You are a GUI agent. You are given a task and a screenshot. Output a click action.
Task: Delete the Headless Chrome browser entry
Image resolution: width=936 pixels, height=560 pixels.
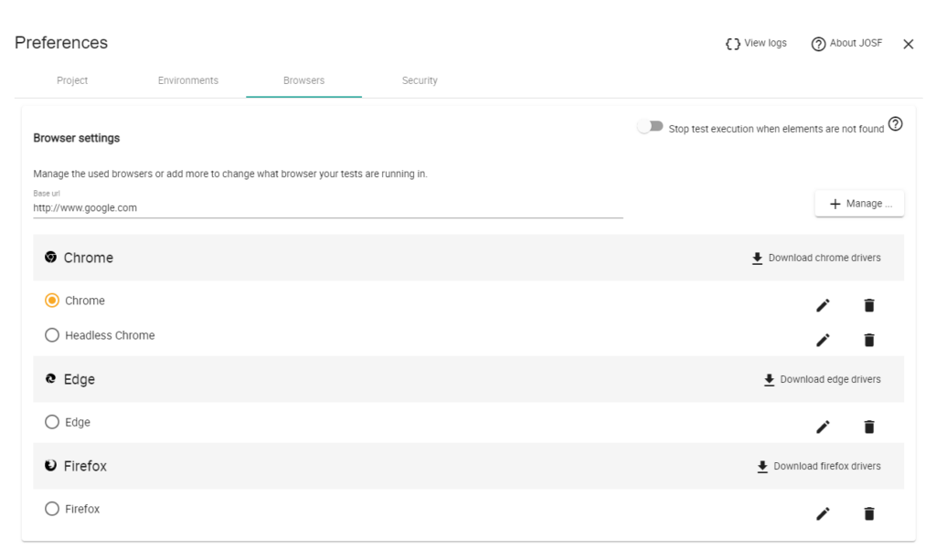[x=868, y=340]
